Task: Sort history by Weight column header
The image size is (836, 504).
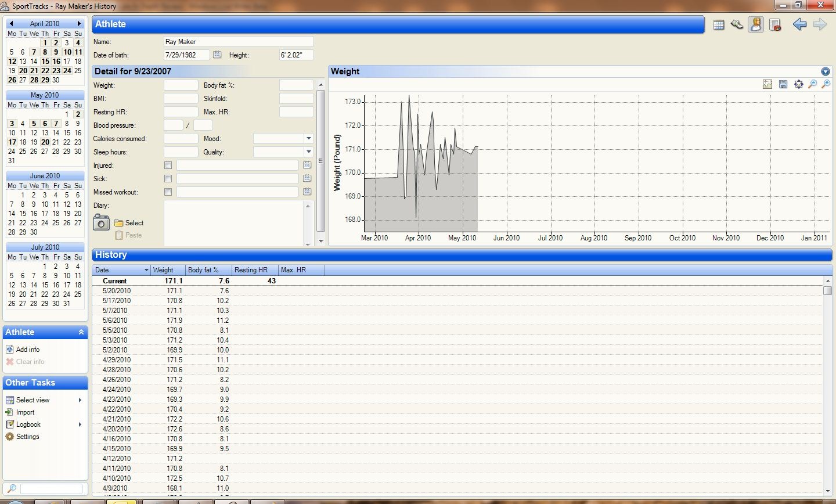Action: (168, 270)
